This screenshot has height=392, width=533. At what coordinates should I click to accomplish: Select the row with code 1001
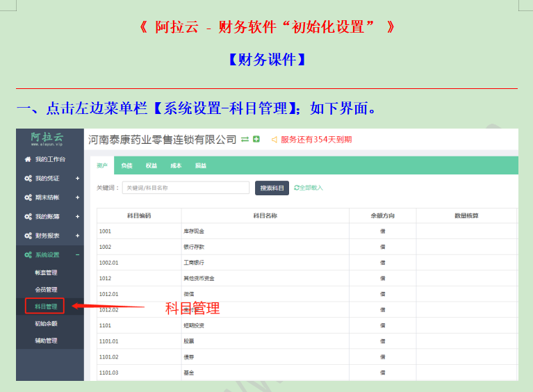(x=307, y=231)
